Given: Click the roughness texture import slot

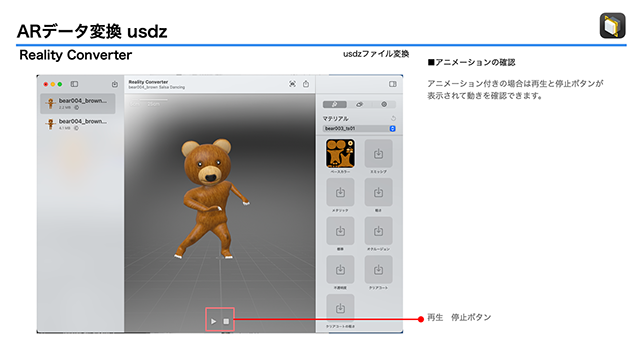Looking at the screenshot, I should (378, 192).
